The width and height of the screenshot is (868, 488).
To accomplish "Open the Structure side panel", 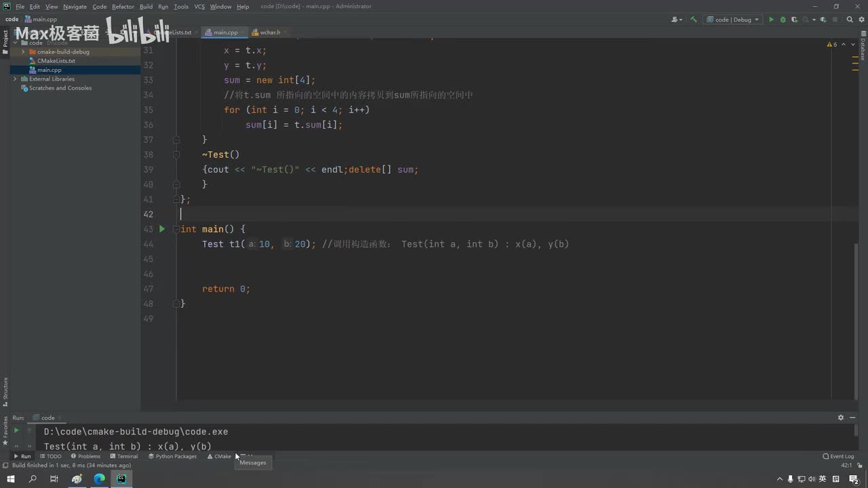I will pyautogui.click(x=5, y=392).
